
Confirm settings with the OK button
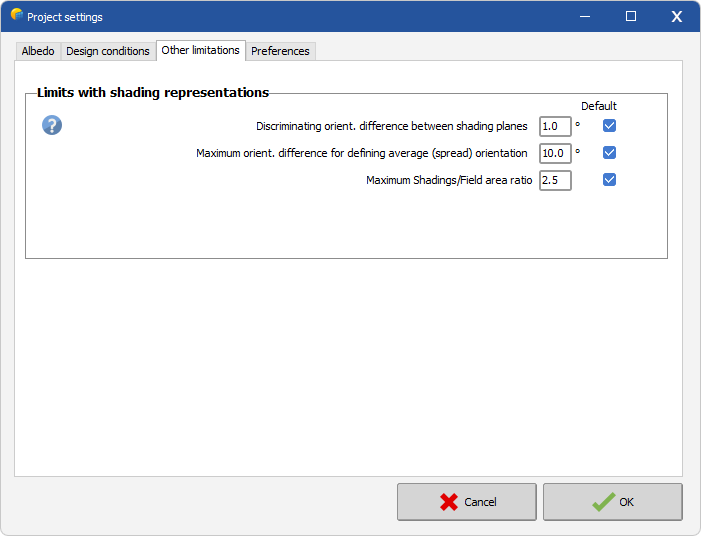(613, 502)
